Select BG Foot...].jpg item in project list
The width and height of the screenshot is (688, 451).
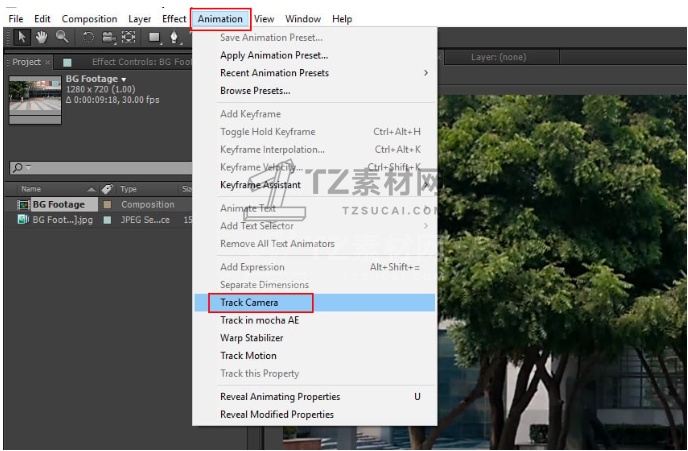(62, 220)
